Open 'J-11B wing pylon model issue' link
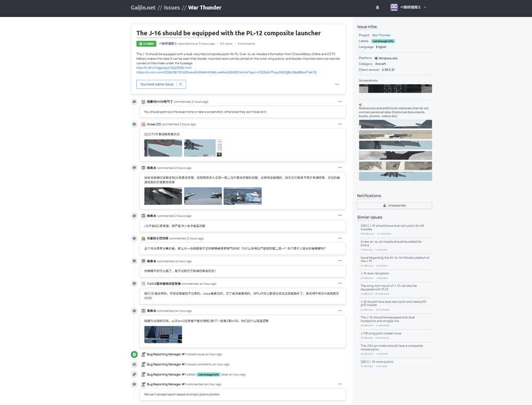Viewport: 532px width, 405px height. 381,333
